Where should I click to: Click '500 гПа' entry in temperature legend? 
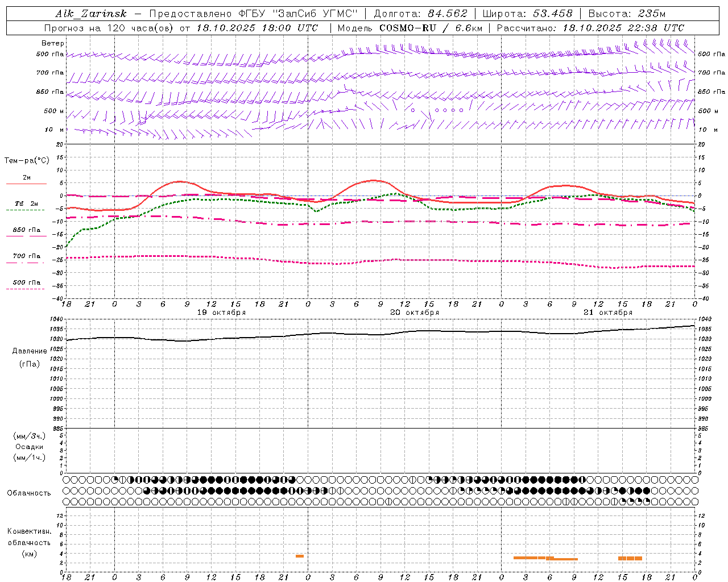click(x=27, y=282)
